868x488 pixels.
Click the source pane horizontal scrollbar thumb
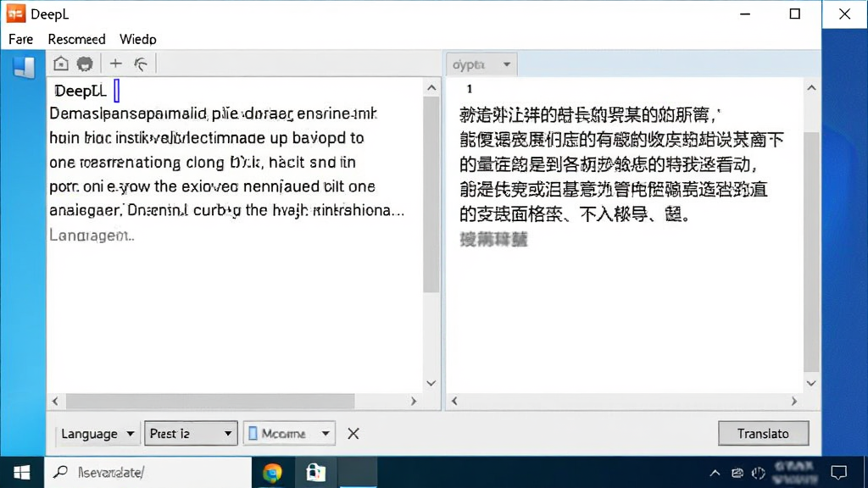tap(210, 401)
